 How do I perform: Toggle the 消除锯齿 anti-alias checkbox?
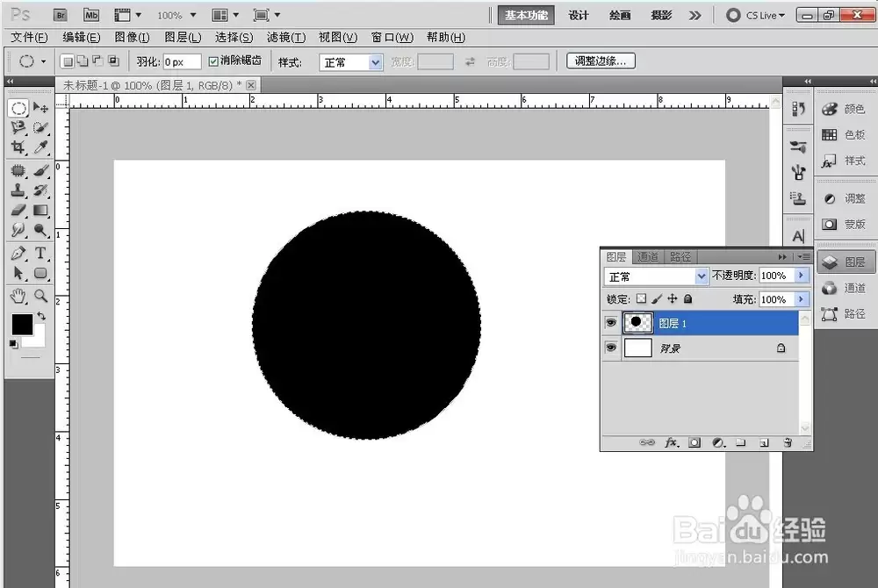(213, 61)
